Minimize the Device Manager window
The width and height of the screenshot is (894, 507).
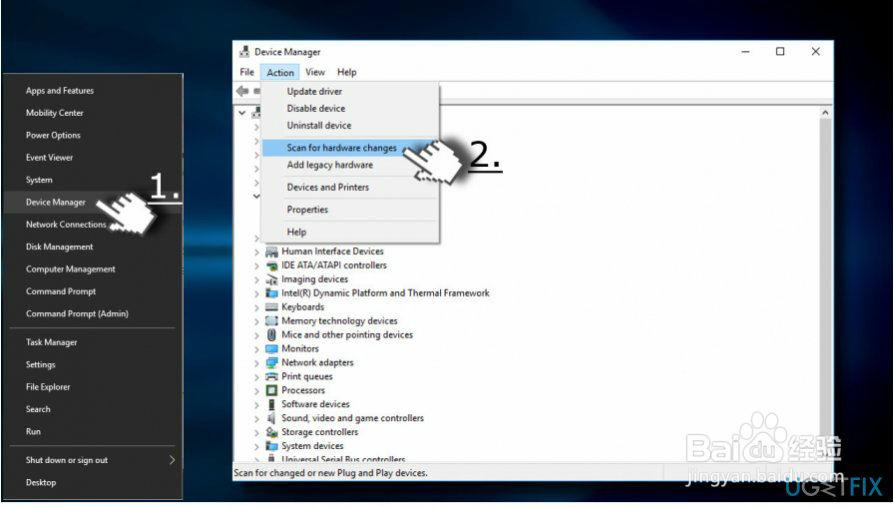(745, 51)
